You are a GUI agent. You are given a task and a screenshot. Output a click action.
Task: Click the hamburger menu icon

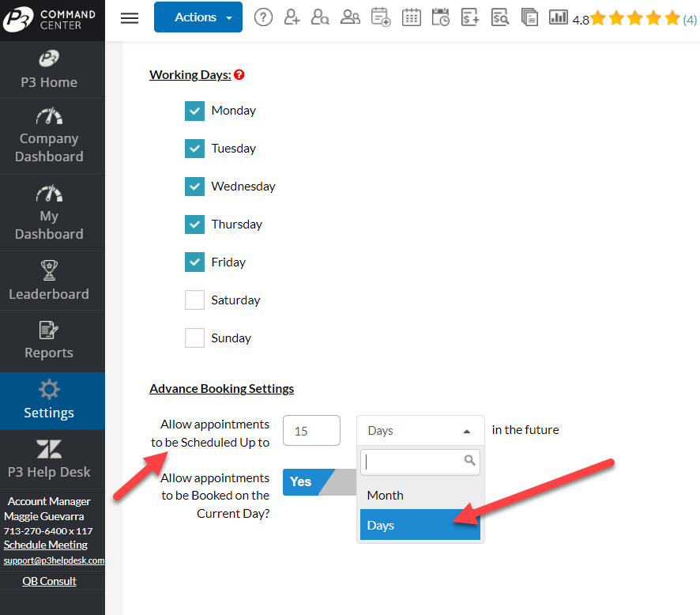tap(130, 18)
